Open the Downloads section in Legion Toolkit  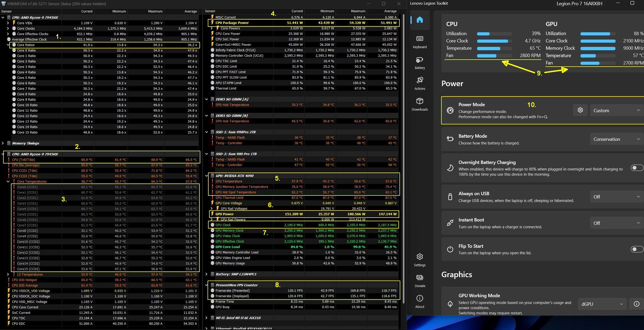point(420,105)
